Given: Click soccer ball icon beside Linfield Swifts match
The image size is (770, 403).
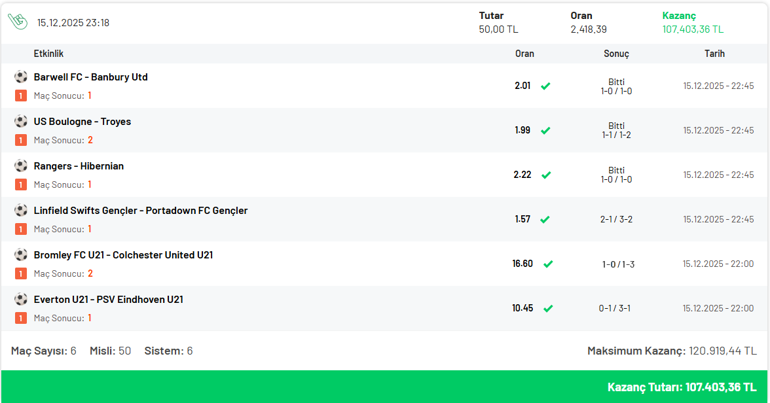Looking at the screenshot, I should tap(21, 210).
